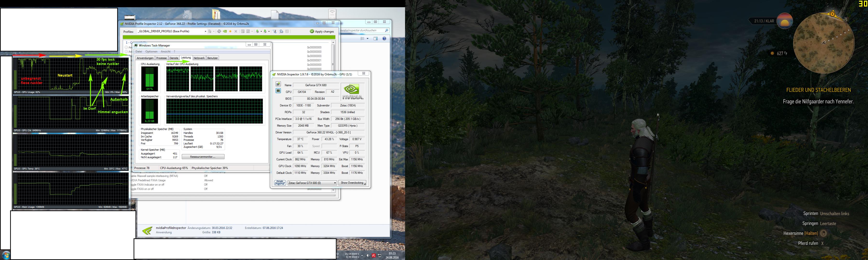Viewport: 868px width, 260px height.
Task: Switch to the Netzwerk tab
Action: (199, 58)
